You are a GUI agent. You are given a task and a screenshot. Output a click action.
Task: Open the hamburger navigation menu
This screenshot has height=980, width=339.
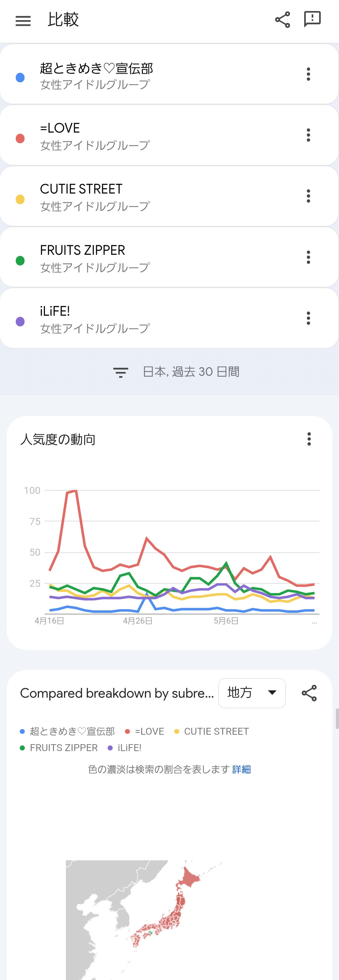pos(23,20)
